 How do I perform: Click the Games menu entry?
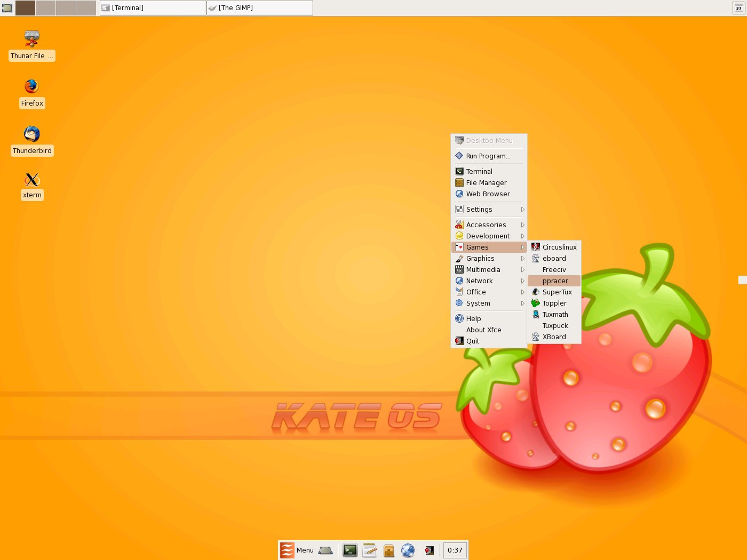point(489,247)
